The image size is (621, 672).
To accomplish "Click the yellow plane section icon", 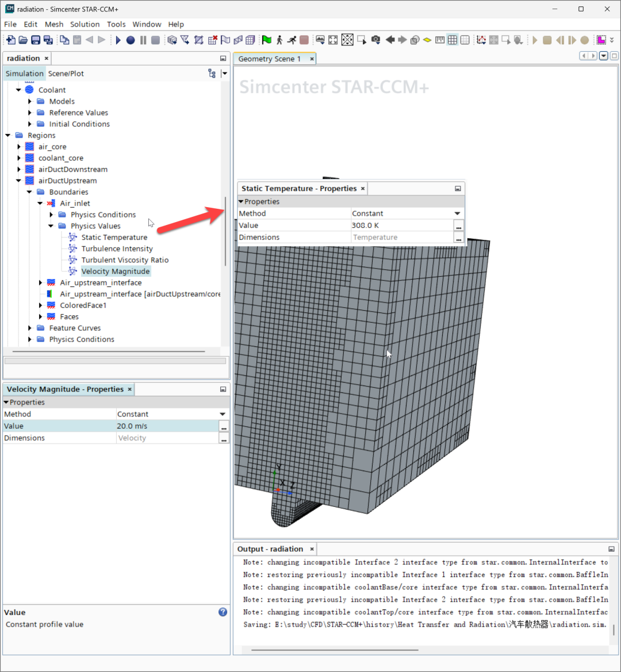I will coord(427,40).
